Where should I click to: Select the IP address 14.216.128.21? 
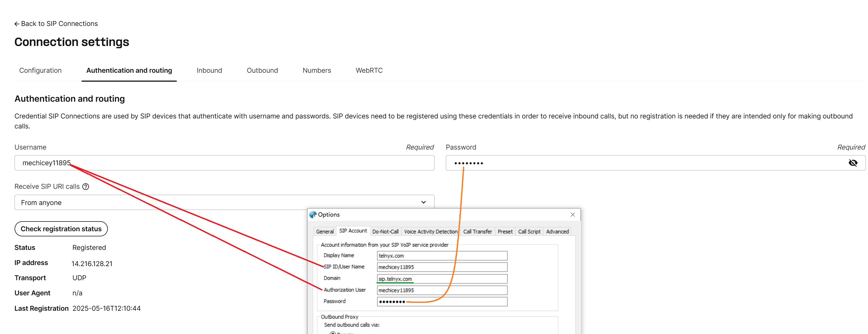tap(92, 264)
